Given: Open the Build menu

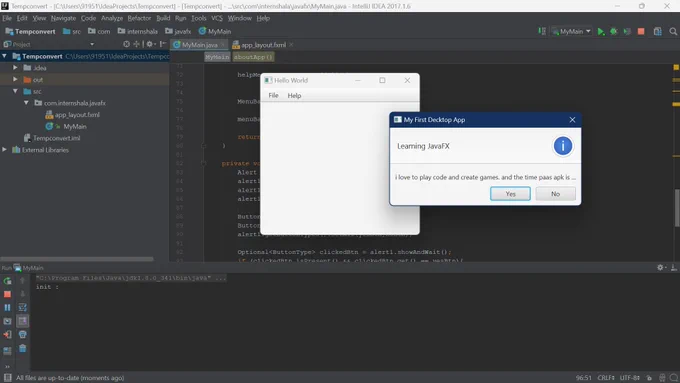Looking at the screenshot, I should tap(163, 18).
